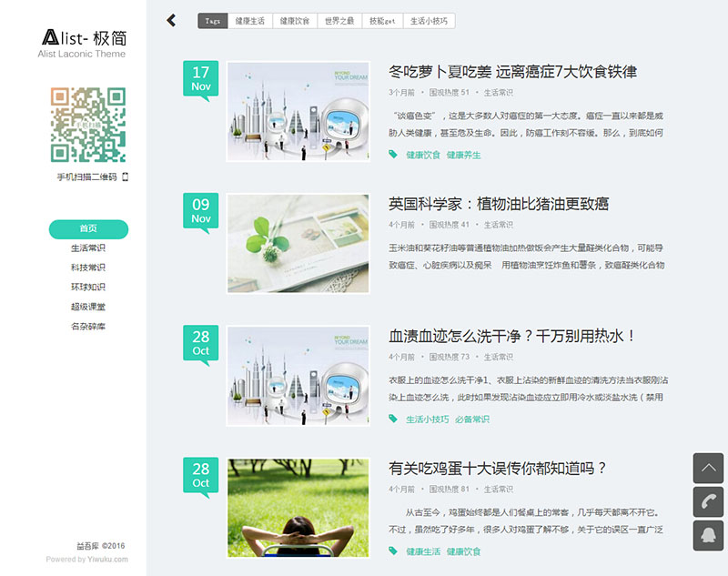The image size is (728, 576).
Task: Choose the 世界之最 tag in top bar
Action: coord(339,21)
